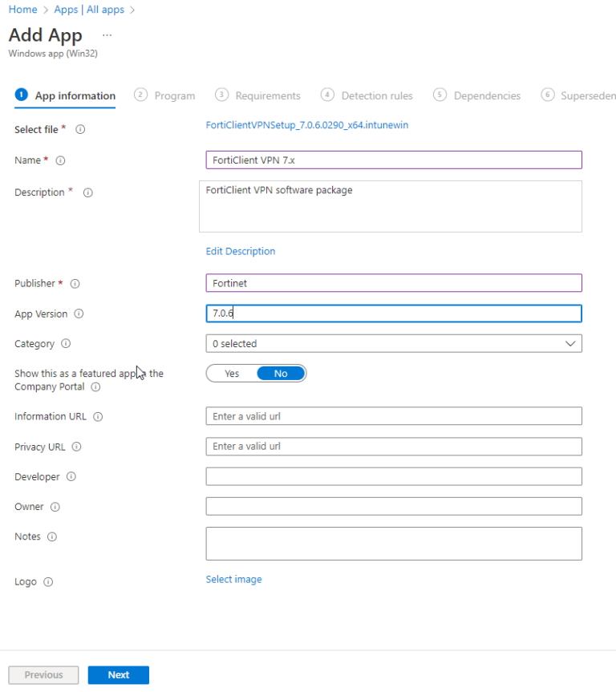Click the Next button

click(x=118, y=674)
